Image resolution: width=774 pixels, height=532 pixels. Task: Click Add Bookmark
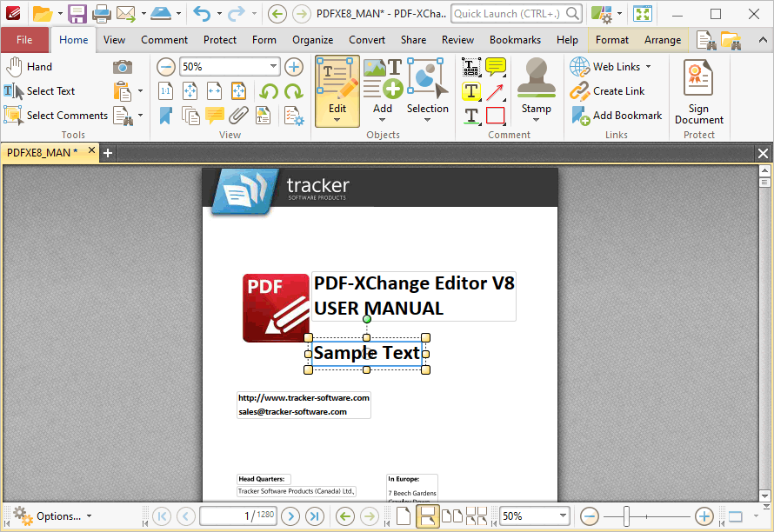(x=616, y=116)
